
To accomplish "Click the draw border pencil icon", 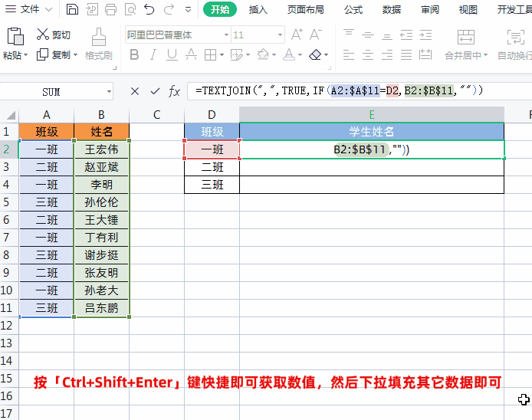I will pos(237,54).
